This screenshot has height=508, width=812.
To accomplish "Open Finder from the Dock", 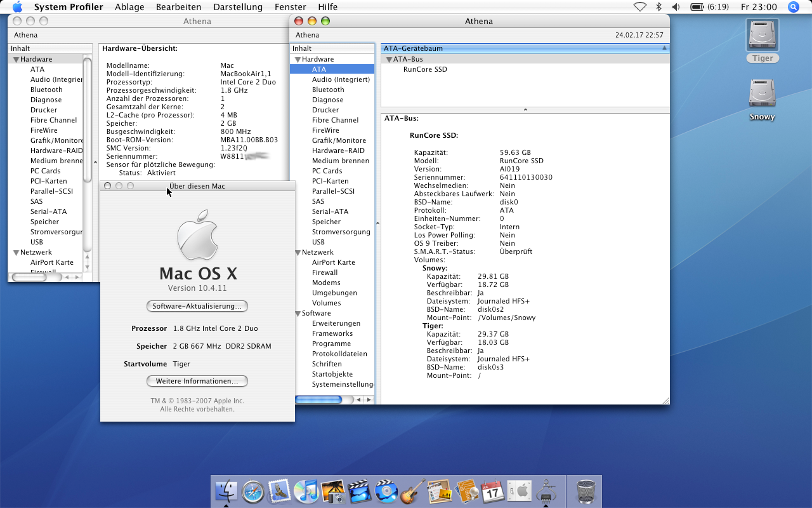I will click(226, 491).
